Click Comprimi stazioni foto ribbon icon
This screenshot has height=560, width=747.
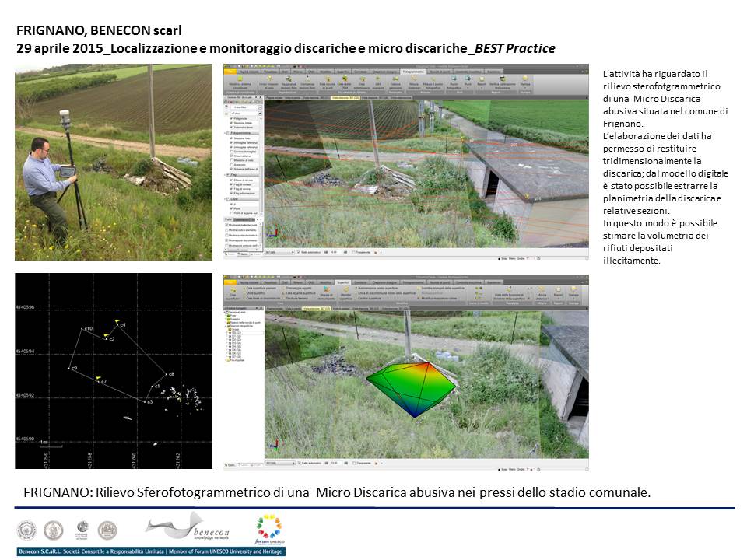point(307,82)
